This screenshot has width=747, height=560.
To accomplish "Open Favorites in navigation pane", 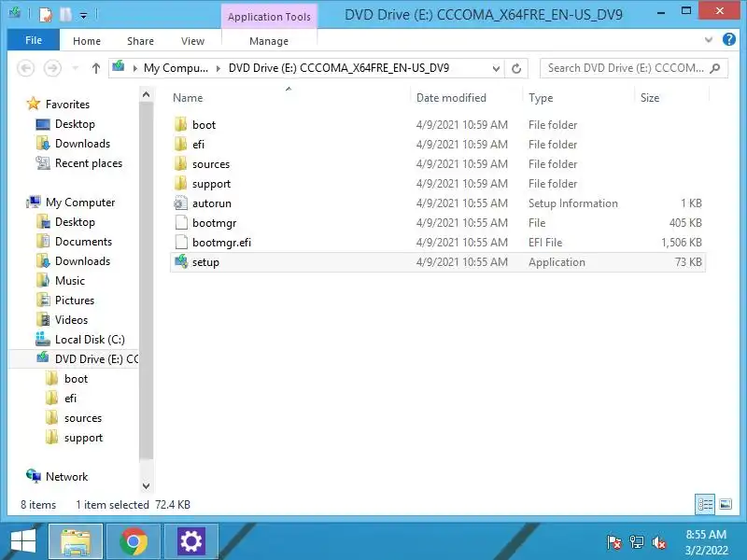I will (x=67, y=105).
